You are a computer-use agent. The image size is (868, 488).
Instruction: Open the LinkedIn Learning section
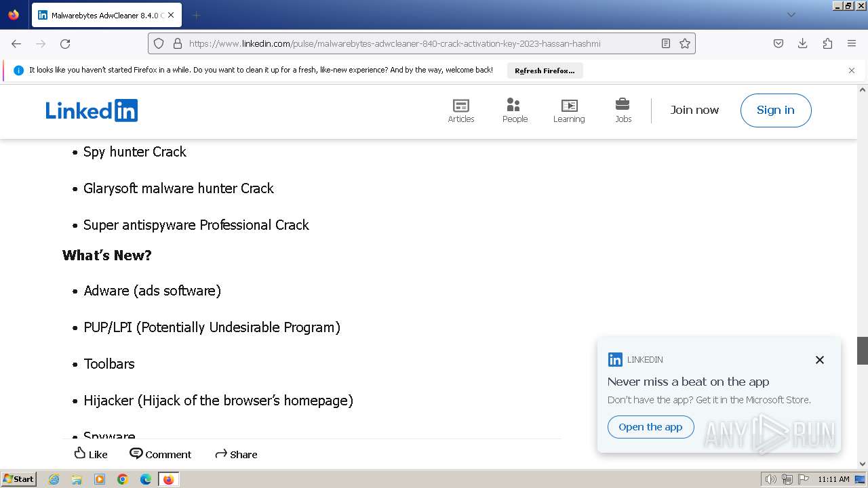click(569, 110)
